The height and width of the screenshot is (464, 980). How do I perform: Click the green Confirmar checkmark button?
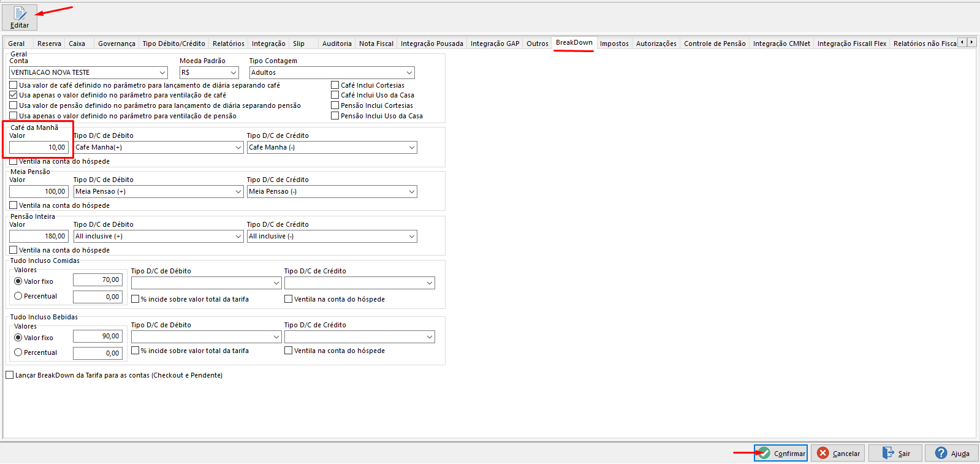click(780, 453)
